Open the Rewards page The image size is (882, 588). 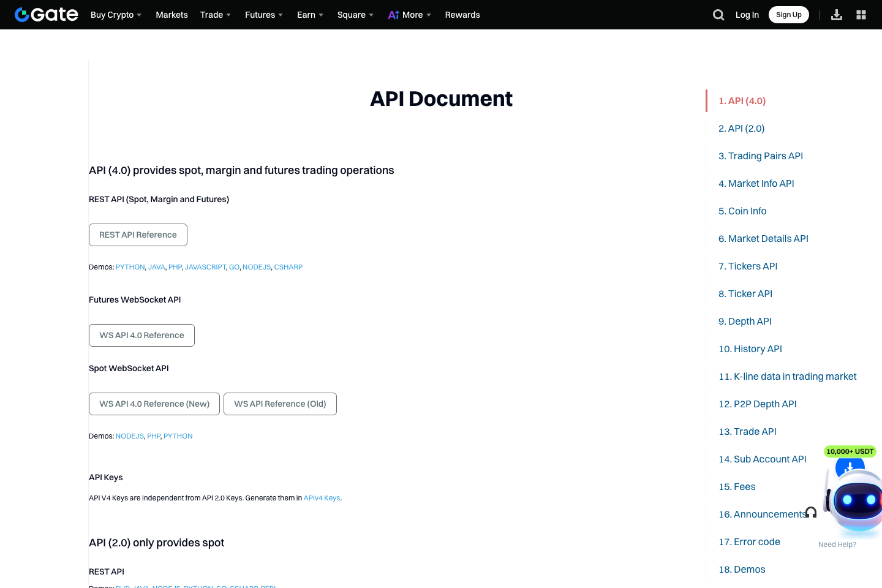tap(462, 15)
